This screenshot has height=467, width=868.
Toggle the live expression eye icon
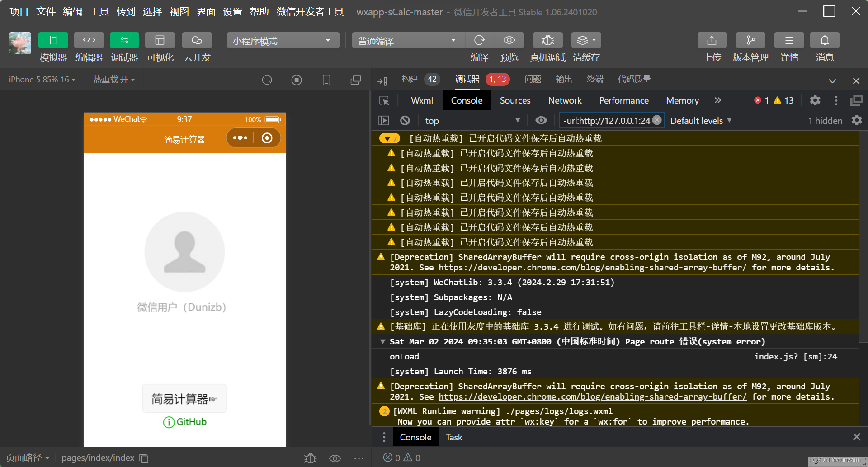[x=541, y=120]
